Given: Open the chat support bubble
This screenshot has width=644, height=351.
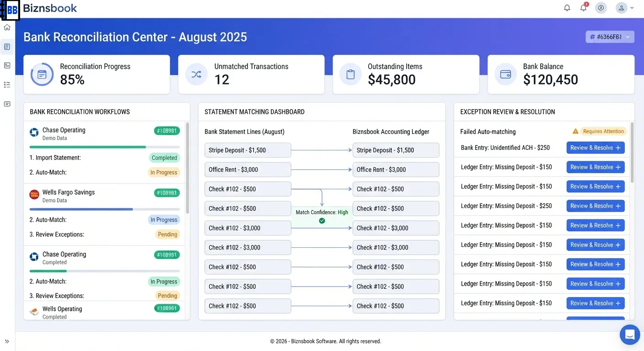Looking at the screenshot, I should (630, 335).
